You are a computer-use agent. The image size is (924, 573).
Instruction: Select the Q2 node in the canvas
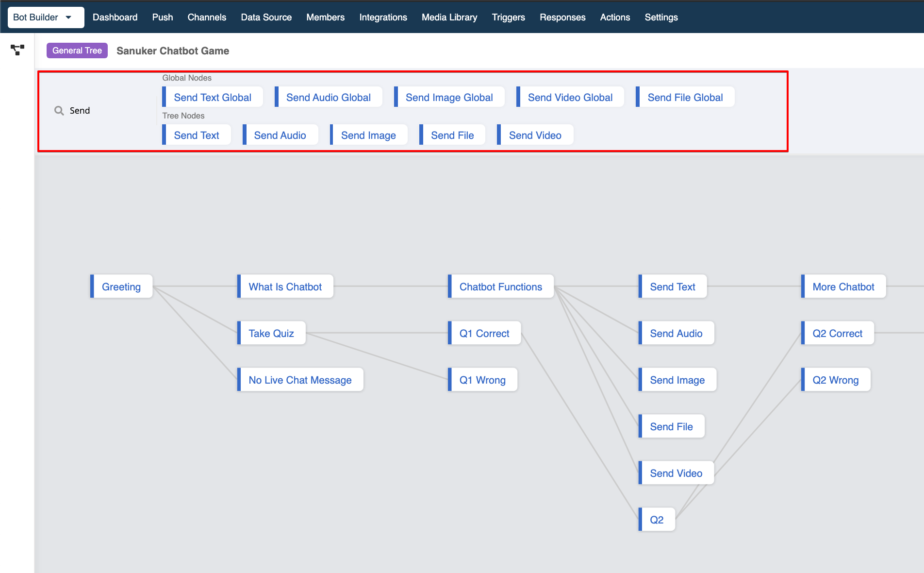coord(657,520)
